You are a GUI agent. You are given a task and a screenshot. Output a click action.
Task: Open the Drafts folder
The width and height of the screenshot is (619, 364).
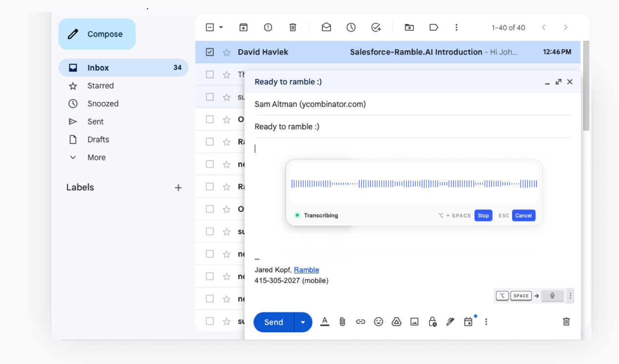pyautogui.click(x=98, y=140)
